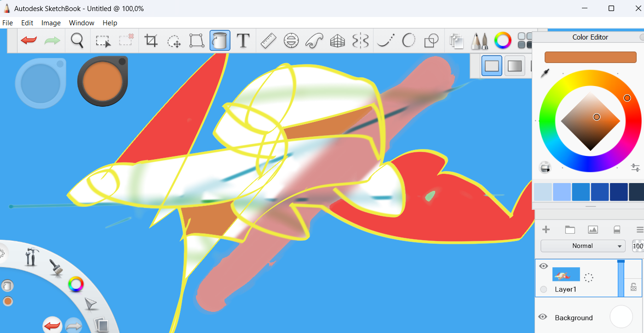This screenshot has width=644, height=333.
Task: Toggle visibility of the Background layer
Action: tap(543, 317)
